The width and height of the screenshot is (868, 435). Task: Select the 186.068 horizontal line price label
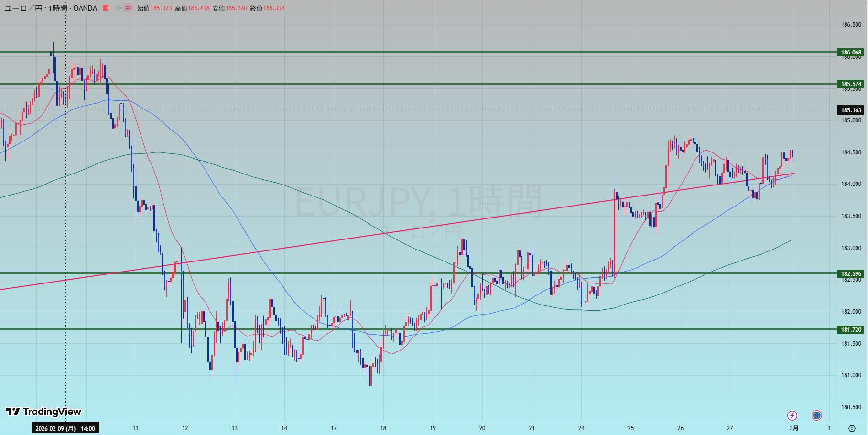pyautogui.click(x=851, y=53)
